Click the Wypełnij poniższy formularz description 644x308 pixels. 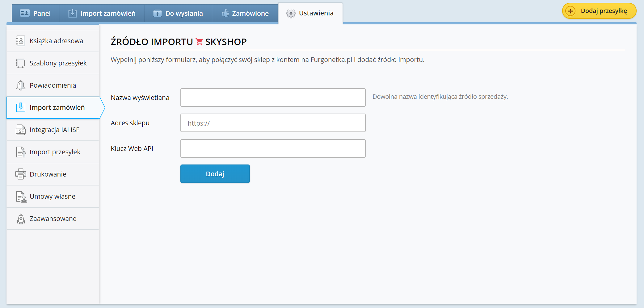click(x=267, y=60)
